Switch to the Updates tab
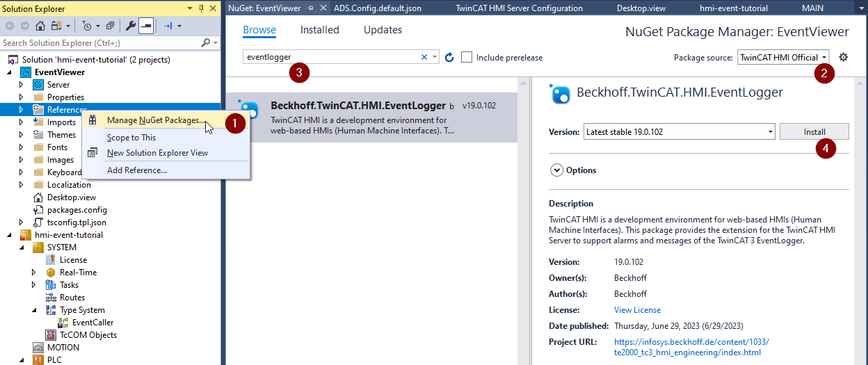Image resolution: width=868 pixels, height=365 pixels. click(383, 30)
